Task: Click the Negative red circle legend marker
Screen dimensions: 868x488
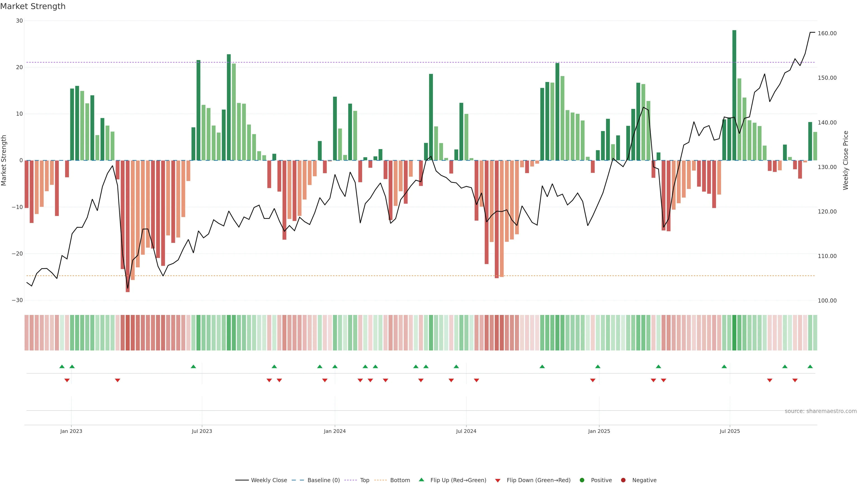Action: click(623, 480)
